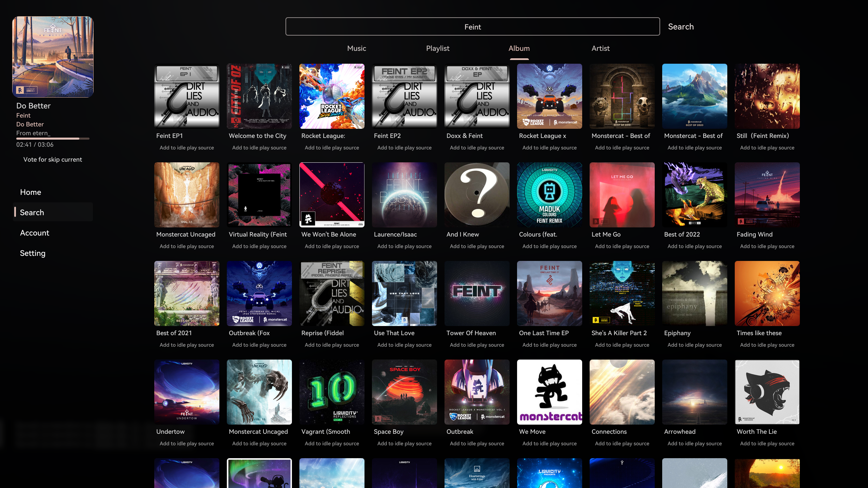Add Times like these to idle play source
Image resolution: width=868 pixels, height=488 pixels.
(767, 345)
